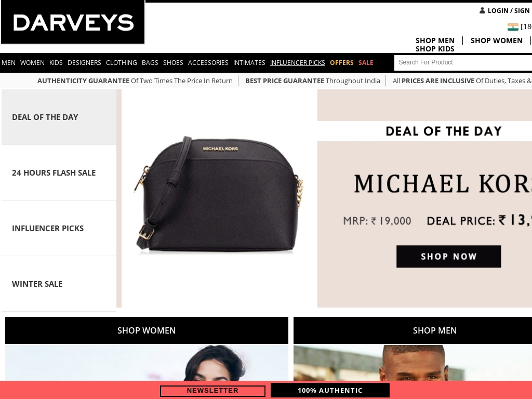The height and width of the screenshot is (399, 532).
Task: Open the Bags menu item
Action: point(150,63)
